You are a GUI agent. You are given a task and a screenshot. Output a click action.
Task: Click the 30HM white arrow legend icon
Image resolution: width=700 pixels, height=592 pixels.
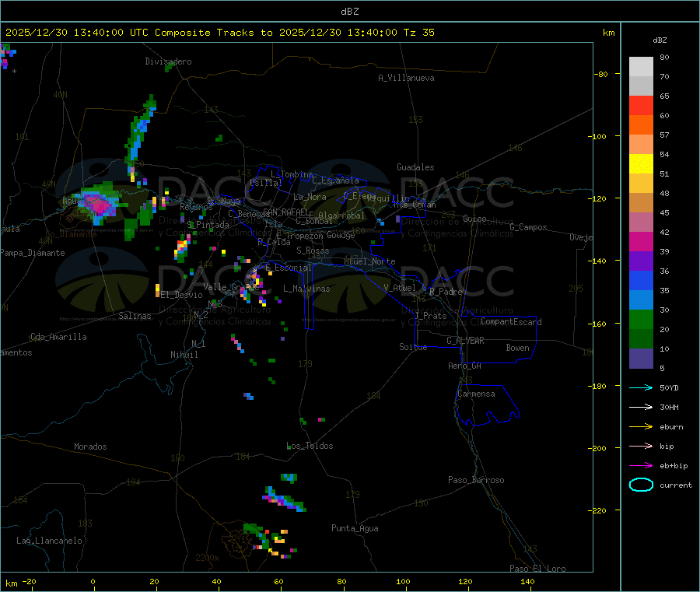tap(641, 407)
